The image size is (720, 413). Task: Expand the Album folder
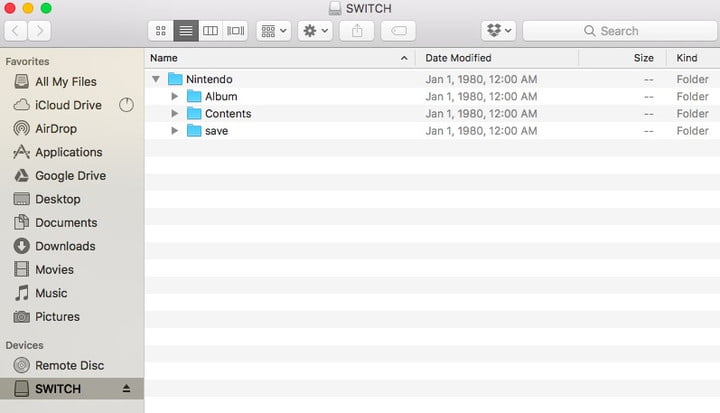(x=174, y=96)
